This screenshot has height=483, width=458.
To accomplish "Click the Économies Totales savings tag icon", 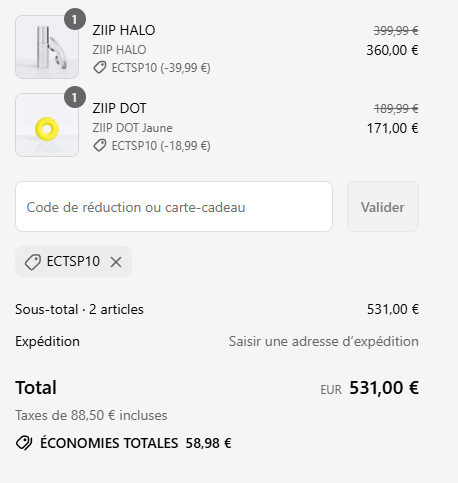I will click(24, 443).
